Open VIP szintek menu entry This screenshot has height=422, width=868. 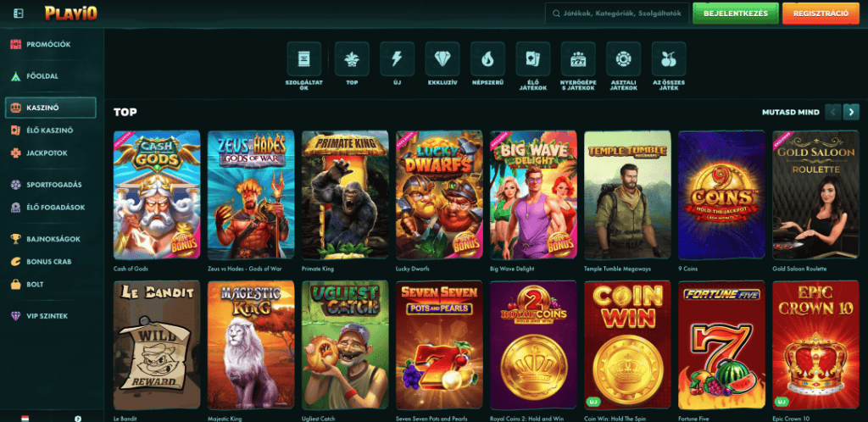point(50,316)
